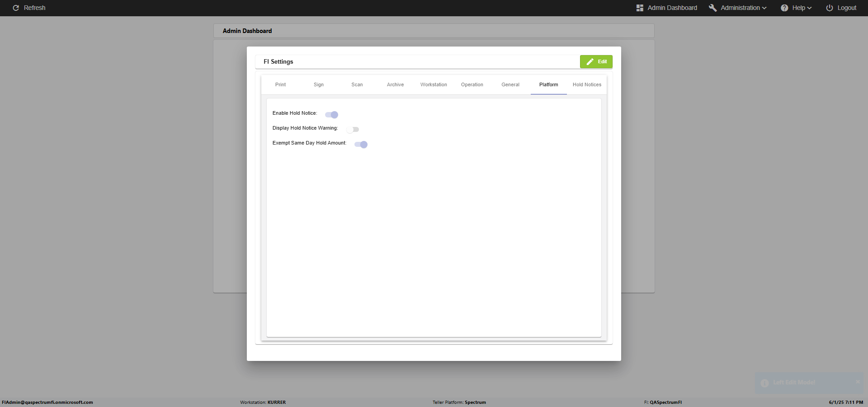Image resolution: width=868 pixels, height=407 pixels.
Task: Open the Admin Dashboard link in top bar
Action: [672, 8]
